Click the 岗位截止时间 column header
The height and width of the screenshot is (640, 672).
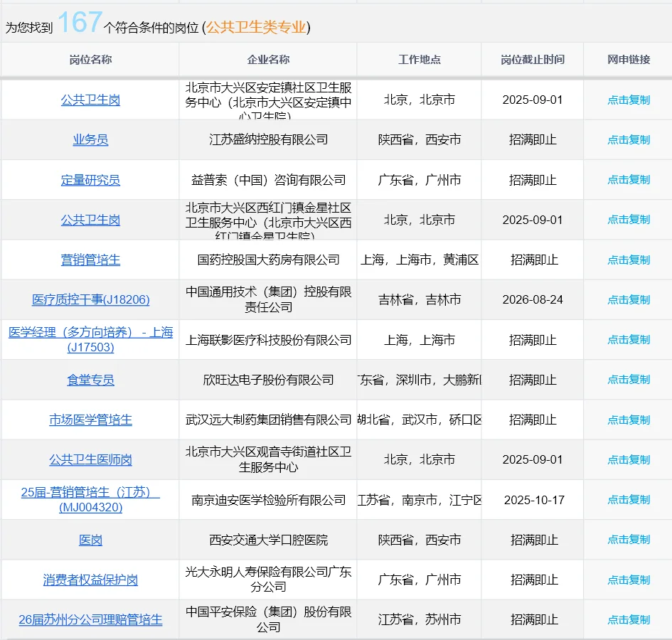[533, 60]
